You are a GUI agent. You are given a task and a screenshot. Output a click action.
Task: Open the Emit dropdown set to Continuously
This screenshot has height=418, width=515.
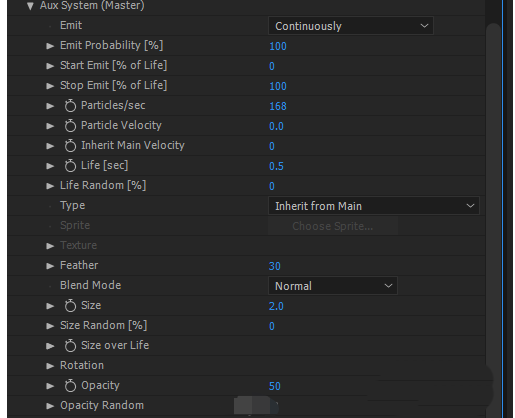point(351,26)
